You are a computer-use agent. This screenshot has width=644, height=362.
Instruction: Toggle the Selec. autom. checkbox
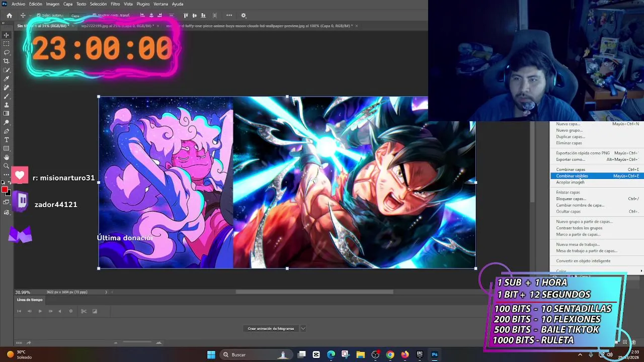click(38, 16)
